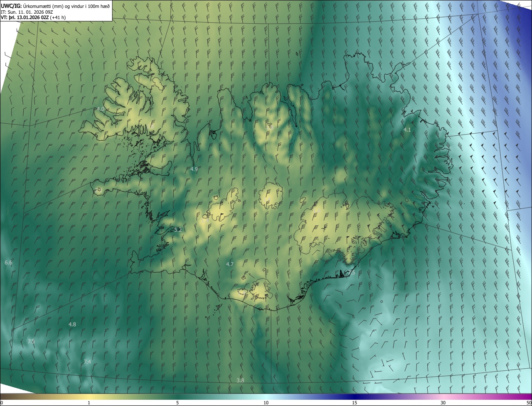Click the 6.6 value label over the ocean
The width and height of the screenshot is (532, 406).
tap(8, 263)
